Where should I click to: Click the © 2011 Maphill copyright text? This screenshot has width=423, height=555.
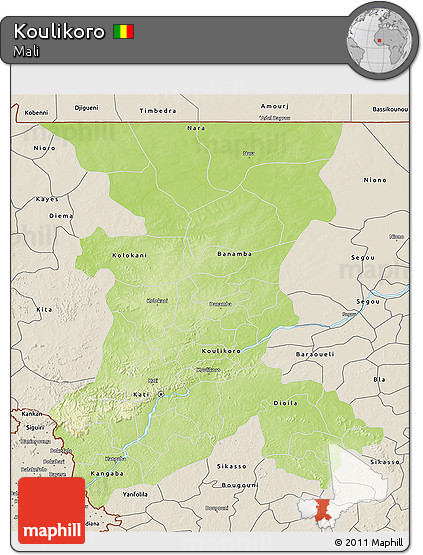[368, 542]
